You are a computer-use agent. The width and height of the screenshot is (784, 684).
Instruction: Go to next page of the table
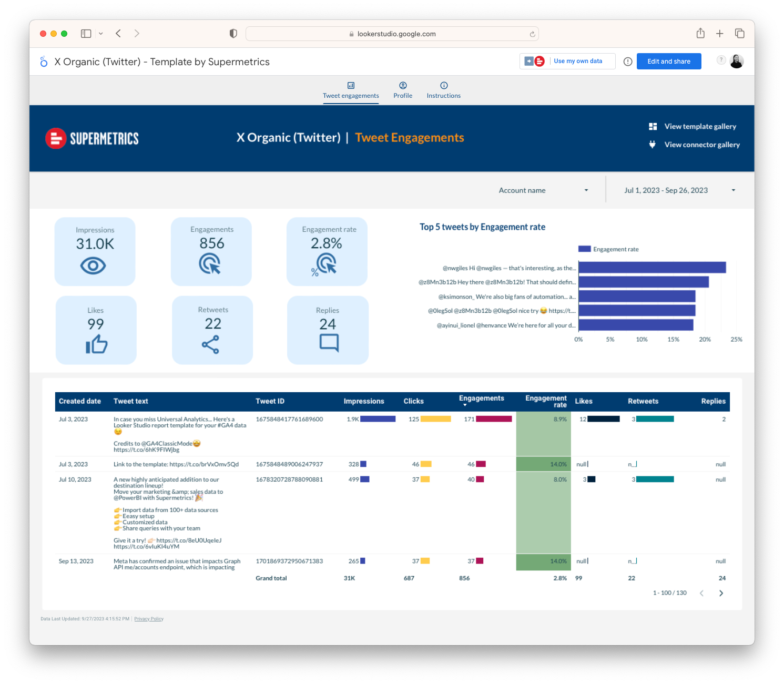(x=721, y=593)
